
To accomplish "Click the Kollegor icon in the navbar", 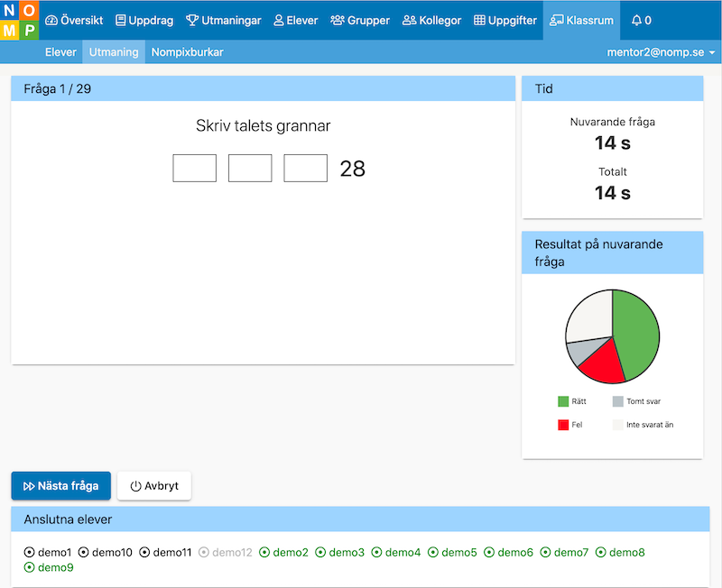I will pyautogui.click(x=409, y=20).
